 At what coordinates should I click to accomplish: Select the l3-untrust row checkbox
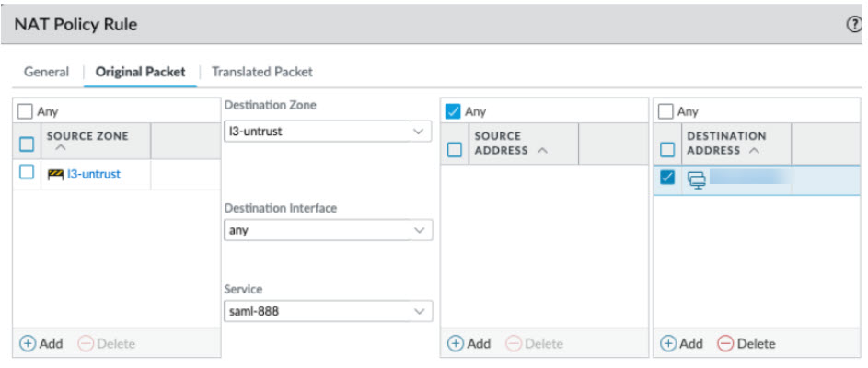(x=27, y=172)
